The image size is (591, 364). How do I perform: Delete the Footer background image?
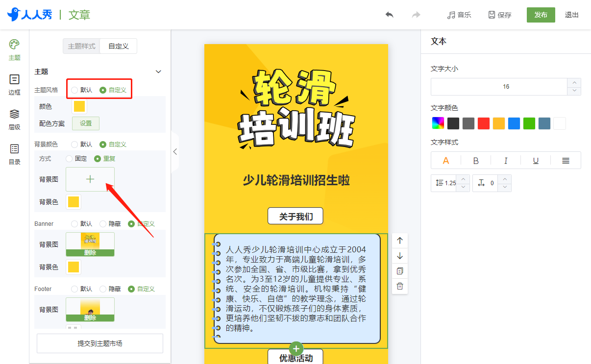pyautogui.click(x=90, y=318)
